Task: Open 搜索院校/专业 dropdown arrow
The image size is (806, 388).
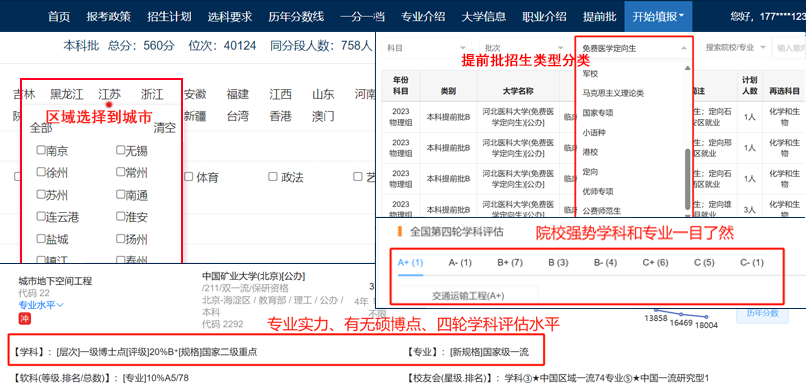Action: coord(763,47)
